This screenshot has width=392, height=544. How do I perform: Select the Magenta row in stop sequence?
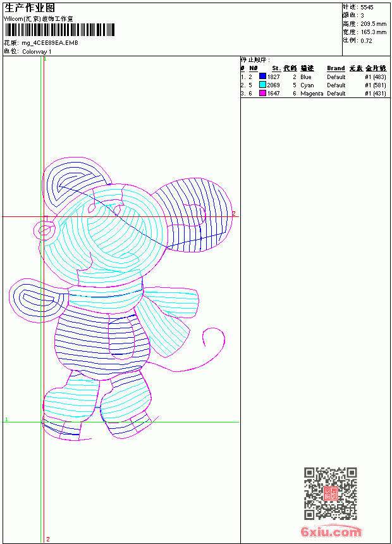click(x=313, y=94)
